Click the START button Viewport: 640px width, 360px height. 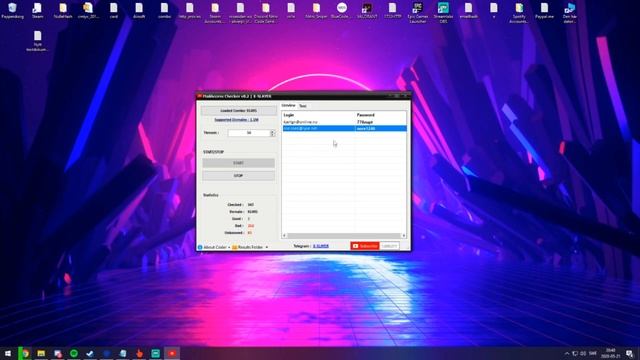coord(238,163)
